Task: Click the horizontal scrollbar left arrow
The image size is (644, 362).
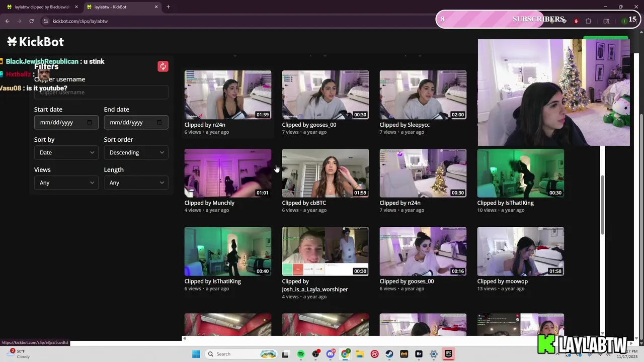Action: (184, 338)
